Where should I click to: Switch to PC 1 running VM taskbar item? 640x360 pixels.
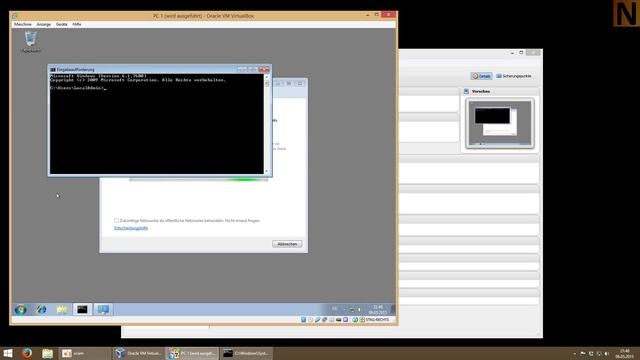[x=193, y=353]
